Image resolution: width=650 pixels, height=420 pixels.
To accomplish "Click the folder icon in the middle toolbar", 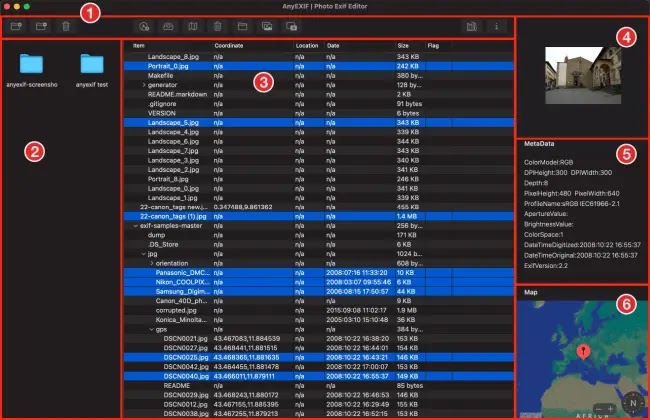I will (243, 27).
